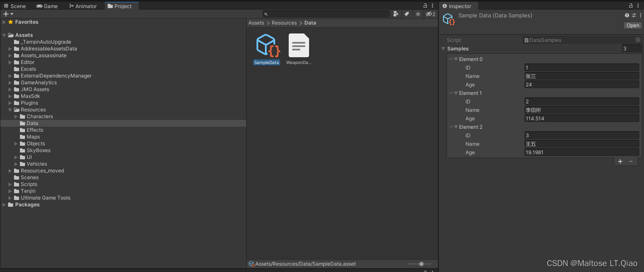Open the Inspector help icon
The width and height of the screenshot is (644, 272).
[627, 15]
